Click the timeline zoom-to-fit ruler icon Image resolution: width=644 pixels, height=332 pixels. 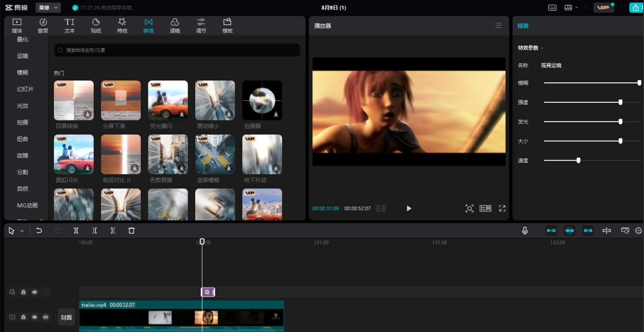(625, 231)
